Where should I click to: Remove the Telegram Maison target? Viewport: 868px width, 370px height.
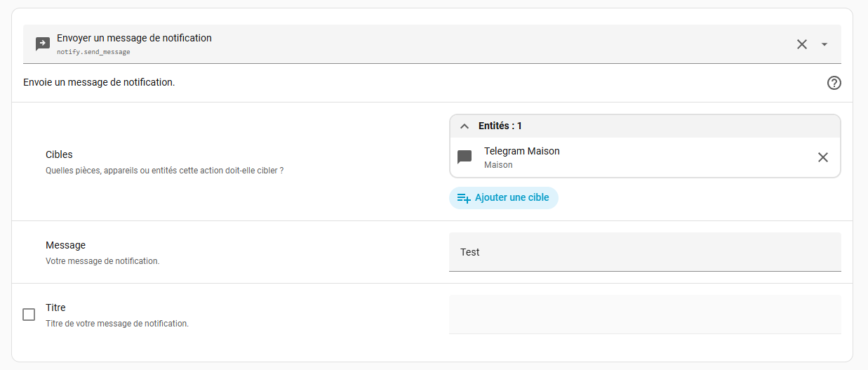point(823,157)
